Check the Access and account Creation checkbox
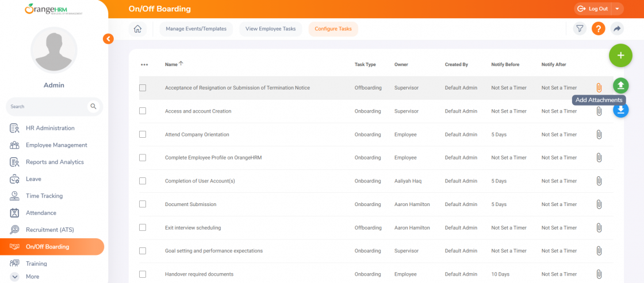The height and width of the screenshot is (283, 644). click(143, 111)
